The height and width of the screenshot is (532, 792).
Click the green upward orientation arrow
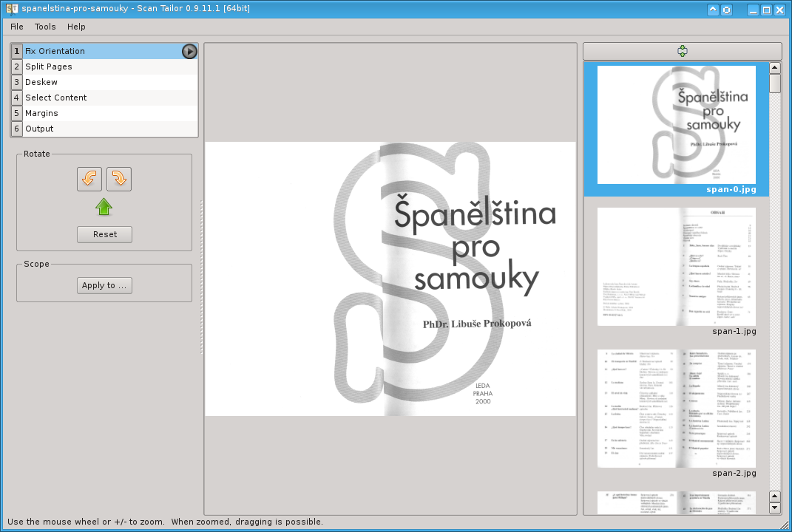pos(104,206)
